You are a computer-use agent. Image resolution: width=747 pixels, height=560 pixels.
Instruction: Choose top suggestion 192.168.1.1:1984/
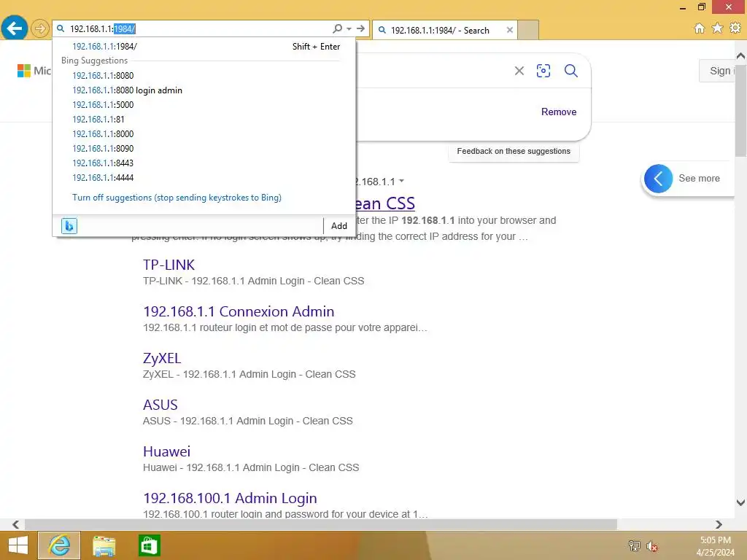(204, 46)
